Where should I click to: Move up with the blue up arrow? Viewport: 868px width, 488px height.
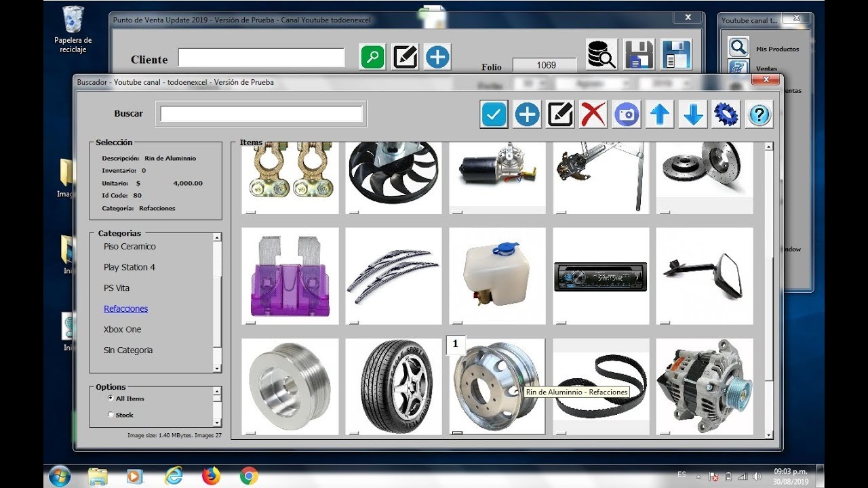pyautogui.click(x=660, y=115)
